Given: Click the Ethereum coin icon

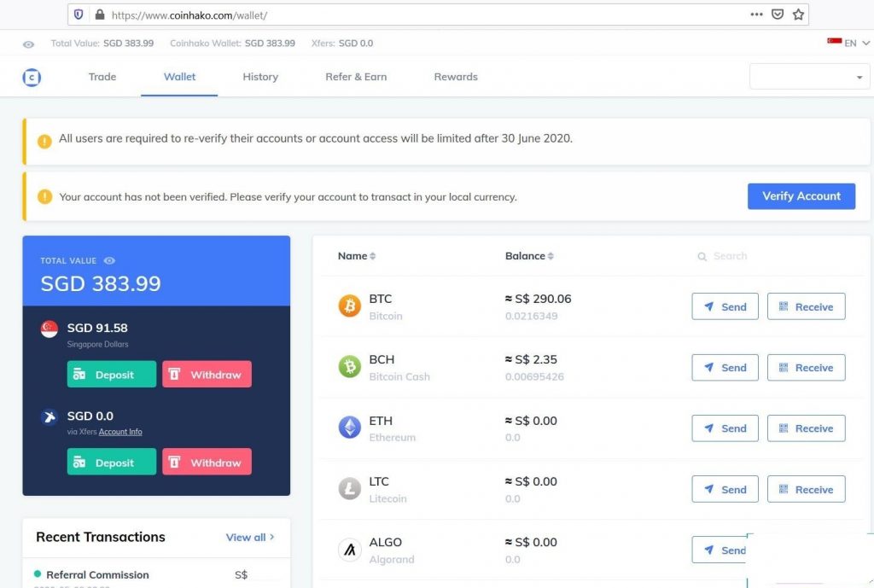Looking at the screenshot, I should 350,428.
